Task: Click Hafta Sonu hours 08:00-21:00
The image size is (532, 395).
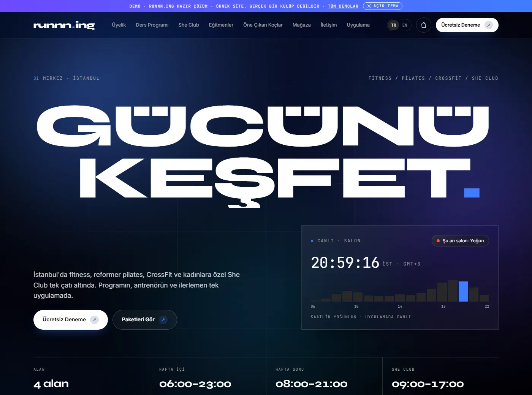Action: 312,384
